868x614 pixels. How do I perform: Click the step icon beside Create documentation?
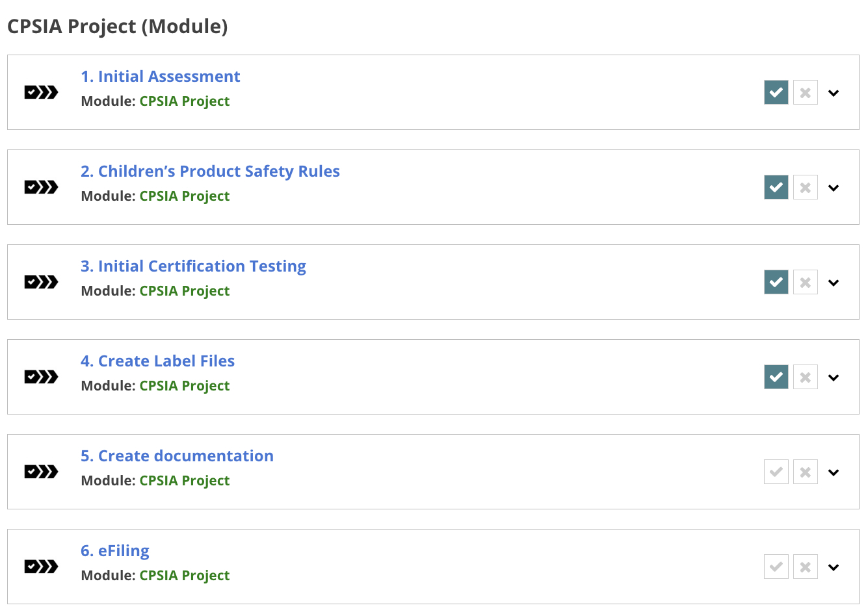click(x=41, y=472)
